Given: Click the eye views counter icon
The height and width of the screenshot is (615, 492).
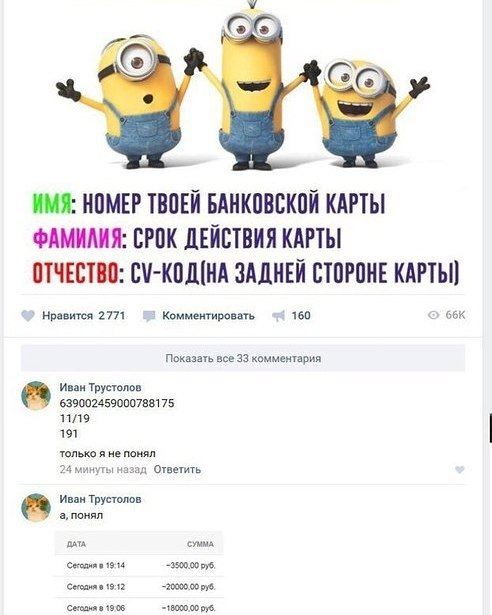Looking at the screenshot, I should coord(433,315).
